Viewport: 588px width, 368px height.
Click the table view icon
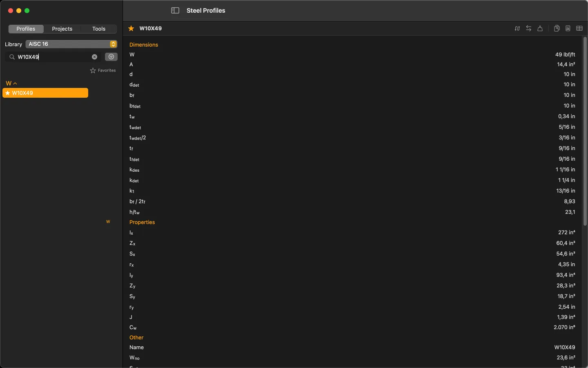(579, 28)
